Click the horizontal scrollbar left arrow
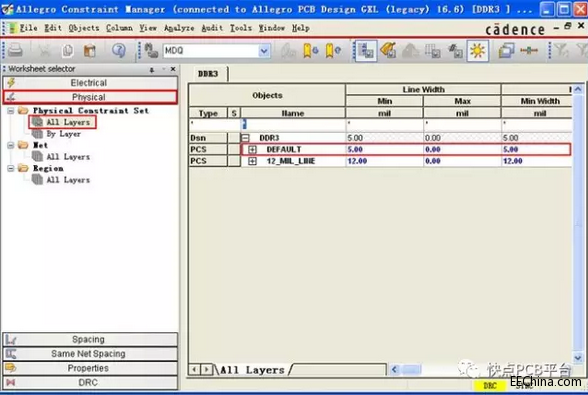588x395 pixels. 394,370
